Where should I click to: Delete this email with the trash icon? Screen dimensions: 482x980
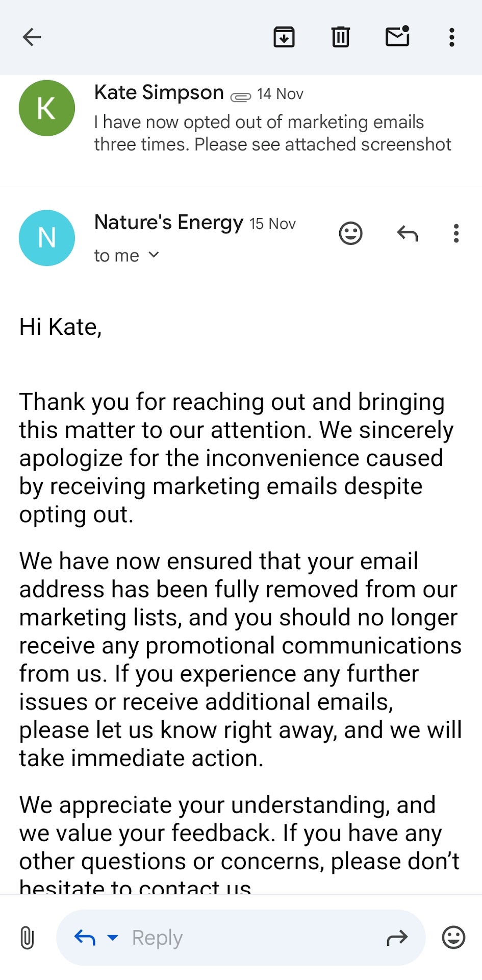pos(341,37)
